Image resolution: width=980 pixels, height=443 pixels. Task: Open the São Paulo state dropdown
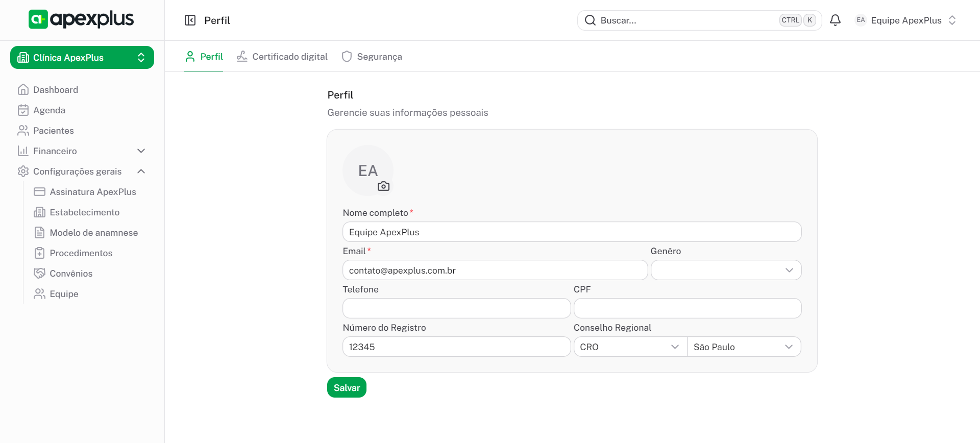click(x=743, y=347)
